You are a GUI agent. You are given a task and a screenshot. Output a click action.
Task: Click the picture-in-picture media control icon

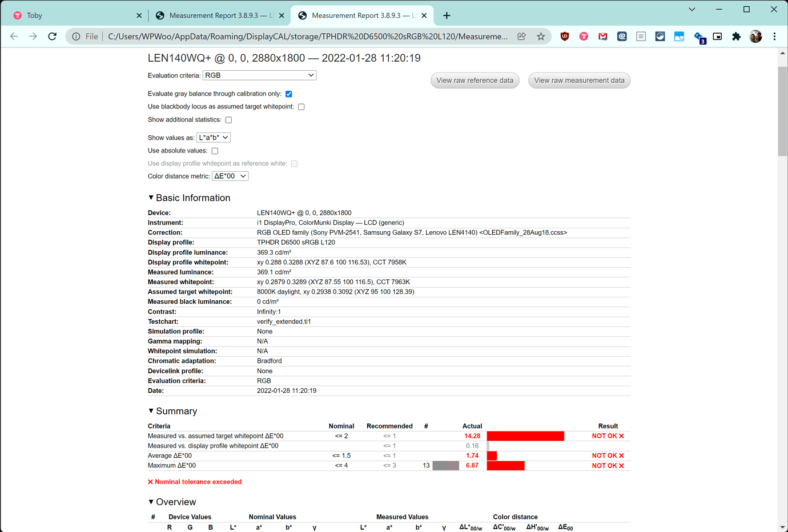pos(717,36)
